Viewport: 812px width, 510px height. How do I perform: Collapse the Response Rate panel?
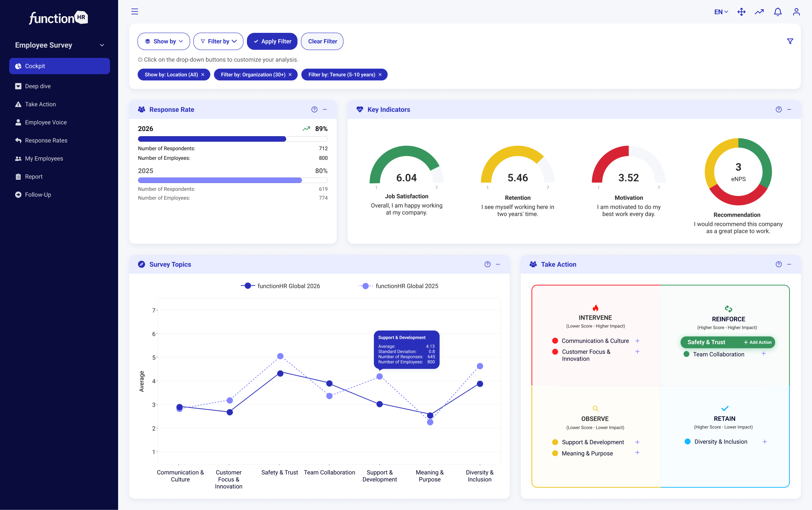point(325,109)
